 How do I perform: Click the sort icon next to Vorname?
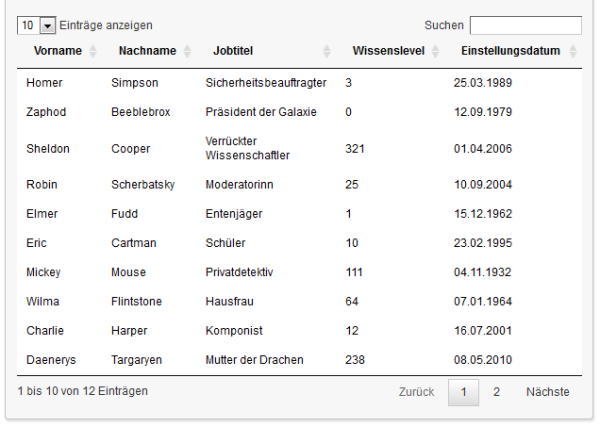(x=93, y=51)
